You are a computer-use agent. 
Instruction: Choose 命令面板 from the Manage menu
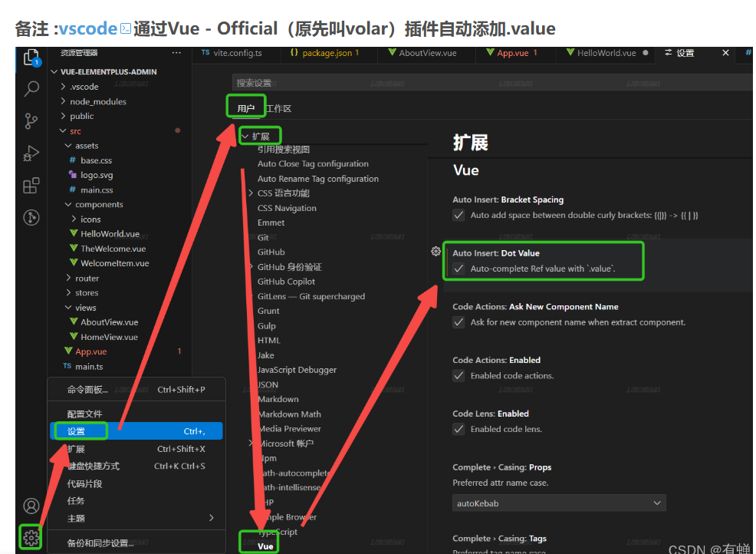coord(136,390)
